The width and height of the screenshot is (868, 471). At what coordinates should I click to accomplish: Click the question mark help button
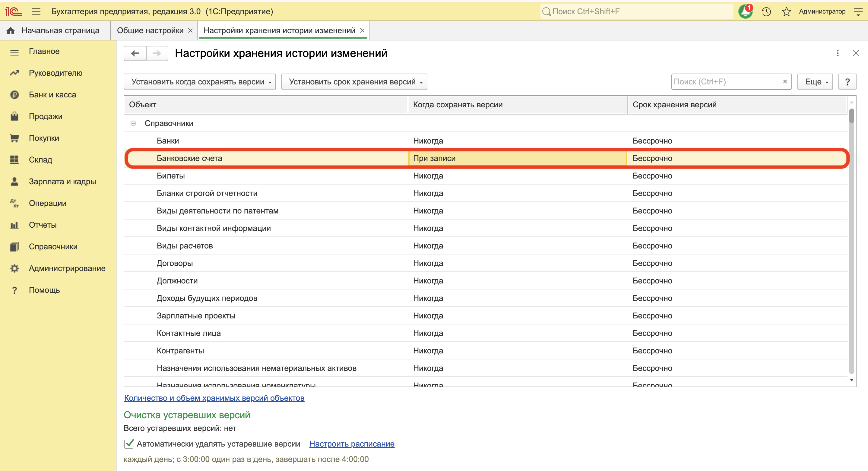point(847,81)
